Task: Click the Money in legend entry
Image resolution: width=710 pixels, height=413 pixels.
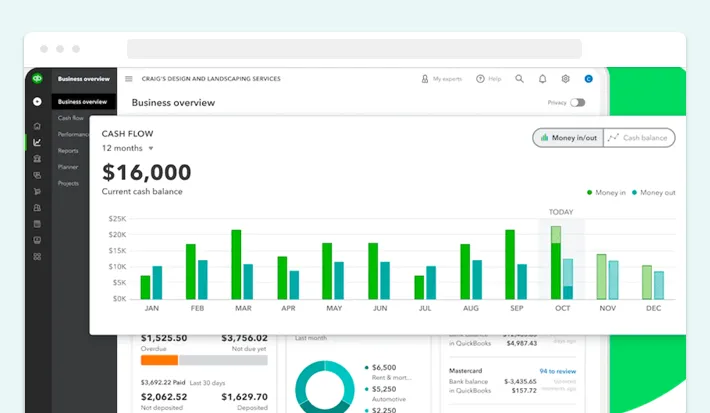Action: point(606,192)
